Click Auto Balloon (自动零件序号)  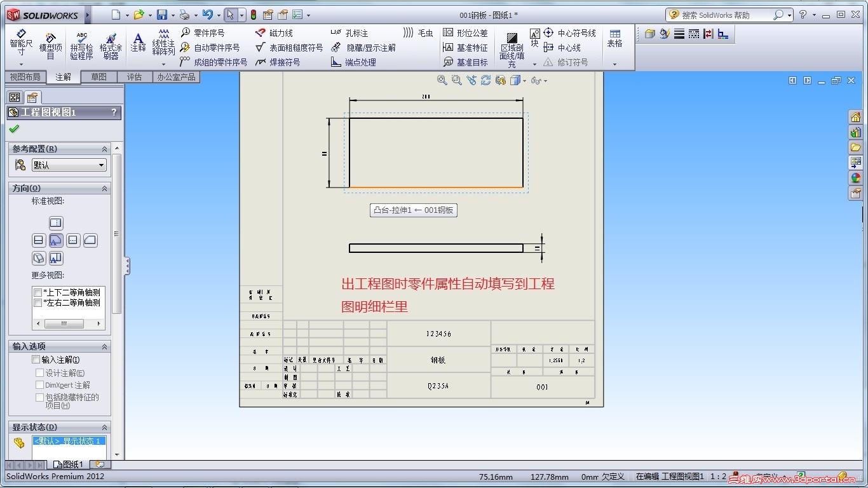[210, 48]
